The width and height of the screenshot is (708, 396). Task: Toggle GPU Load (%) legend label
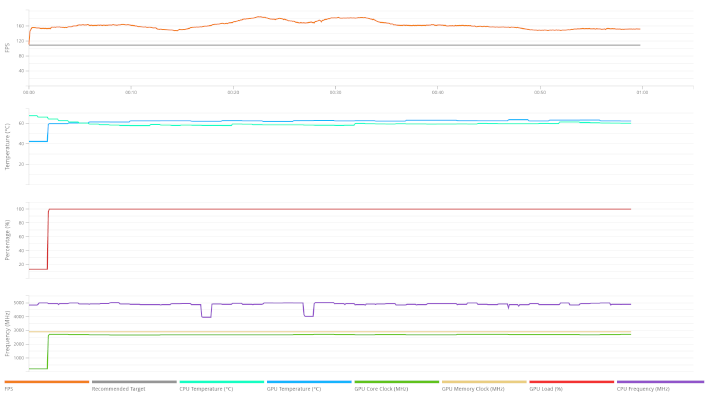coord(546,389)
